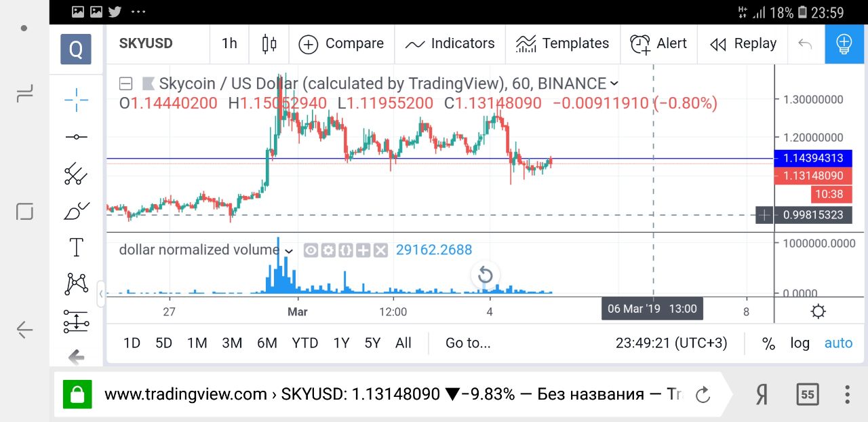This screenshot has width=868, height=422.
Task: Open chart settings gear icon
Action: pyautogui.click(x=818, y=311)
